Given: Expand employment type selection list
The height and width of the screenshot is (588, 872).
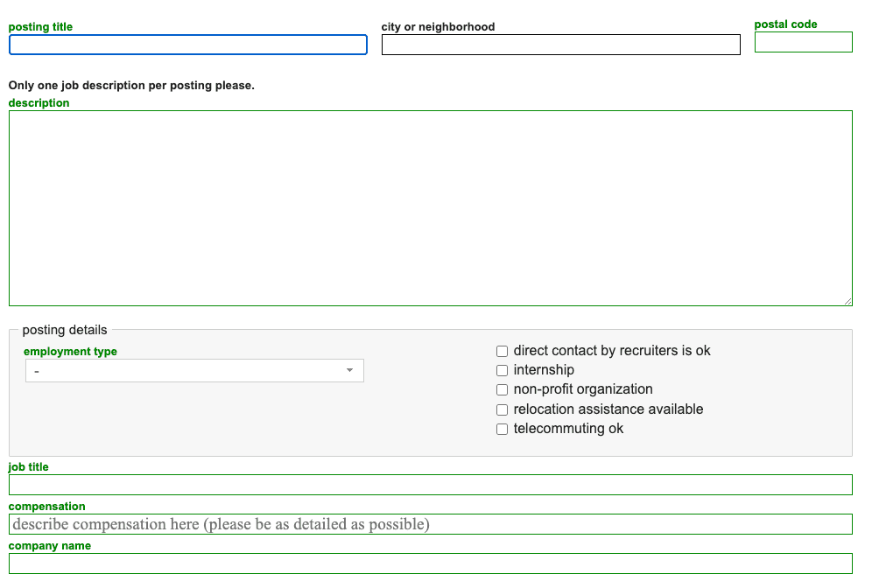Looking at the screenshot, I should click(194, 370).
